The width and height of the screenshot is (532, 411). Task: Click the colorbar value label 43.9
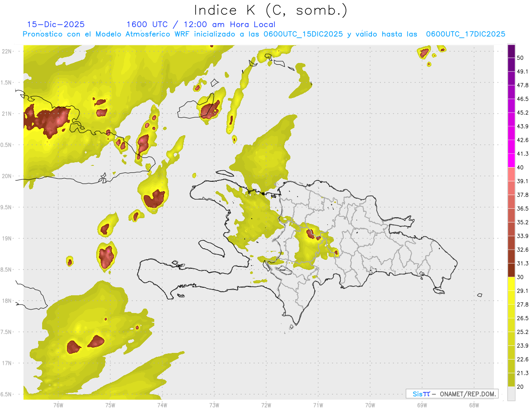click(523, 126)
